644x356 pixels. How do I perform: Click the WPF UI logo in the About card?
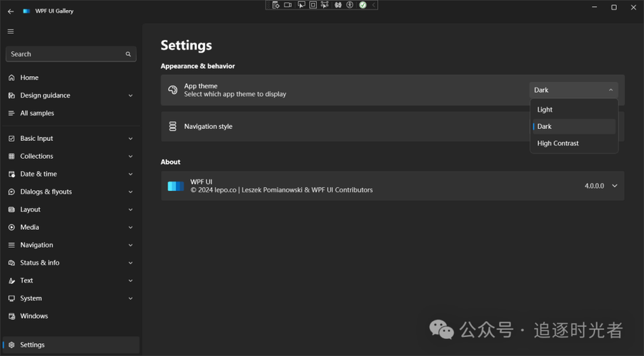pos(176,186)
